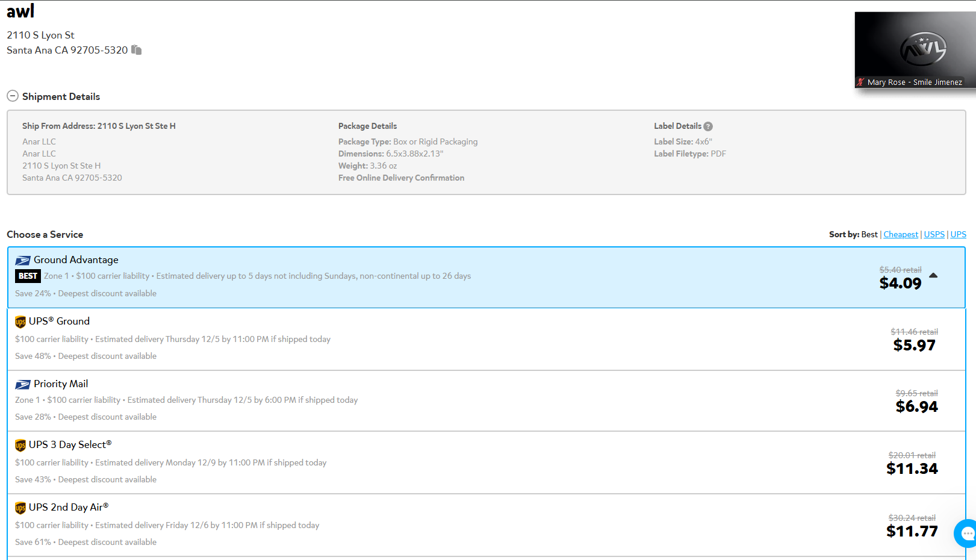Click the muted microphone icon on video tile
This screenshot has height=560, width=976.
pos(861,82)
